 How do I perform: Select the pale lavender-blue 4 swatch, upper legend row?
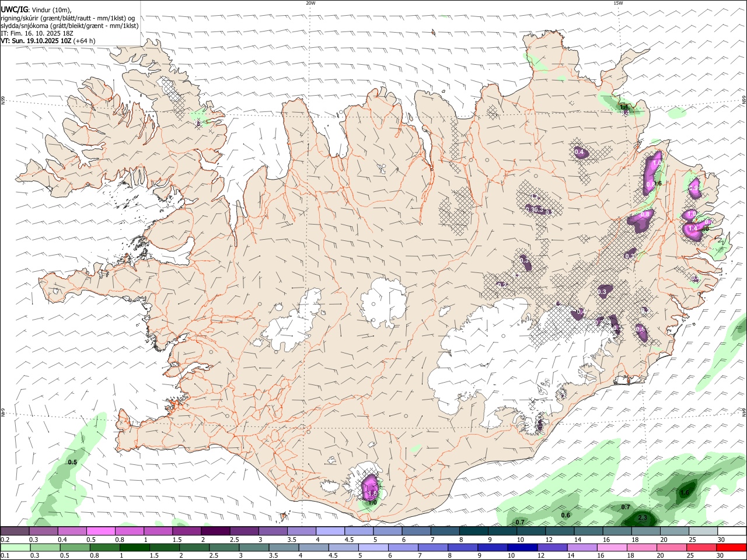(x=330, y=531)
